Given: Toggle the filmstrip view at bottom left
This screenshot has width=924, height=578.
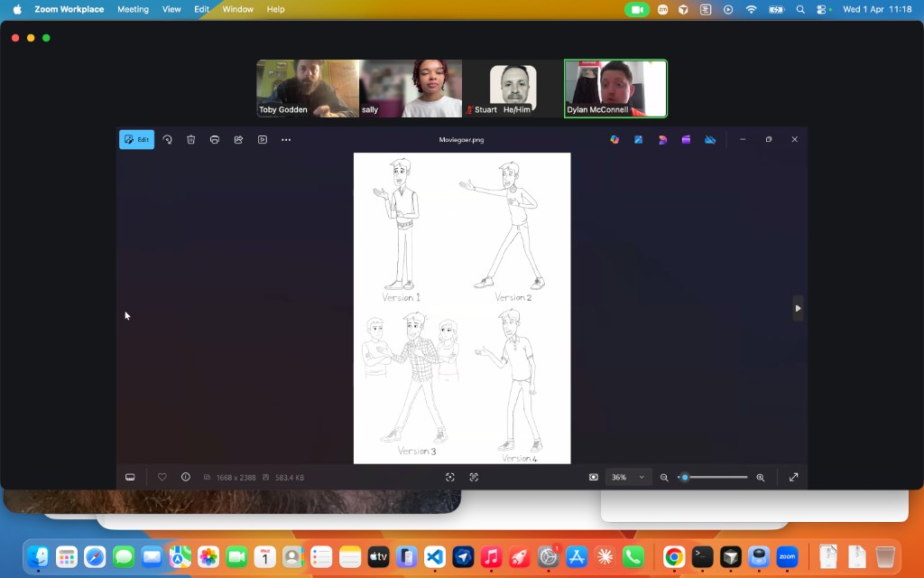Looking at the screenshot, I should [130, 477].
